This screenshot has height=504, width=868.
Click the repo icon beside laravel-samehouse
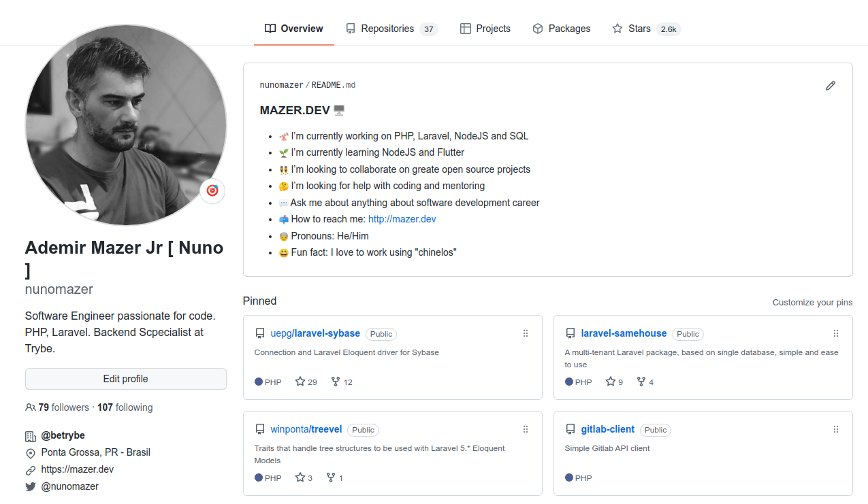click(570, 333)
